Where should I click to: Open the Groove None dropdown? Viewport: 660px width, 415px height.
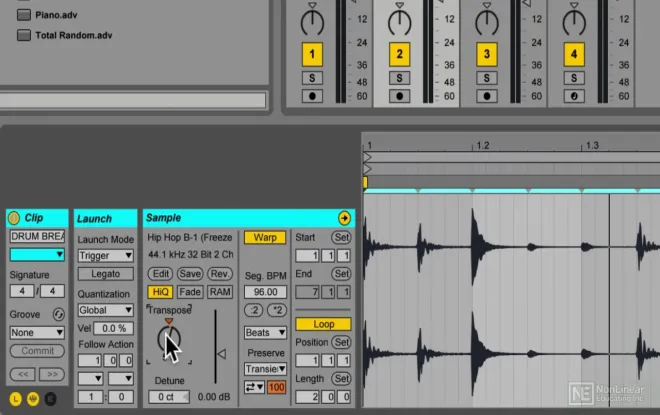click(37, 333)
